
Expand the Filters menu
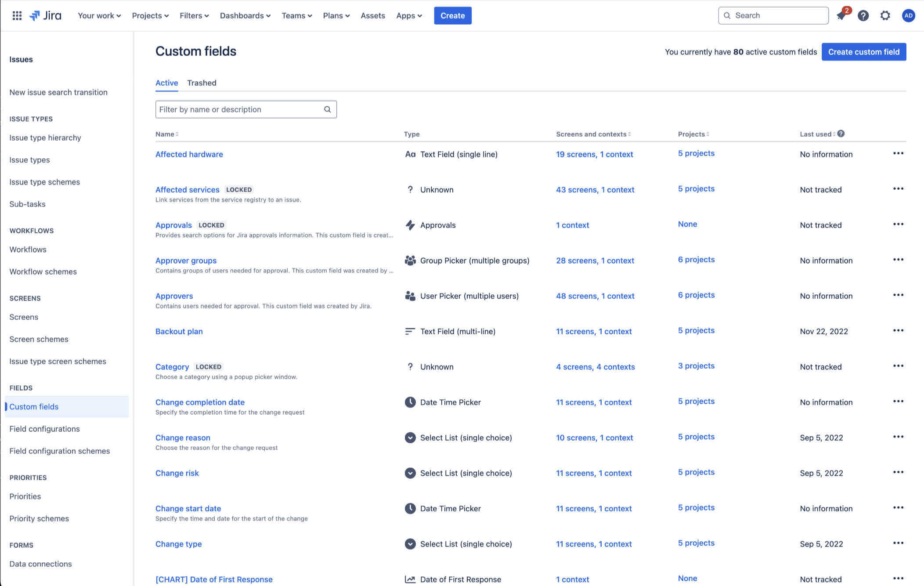[194, 16]
